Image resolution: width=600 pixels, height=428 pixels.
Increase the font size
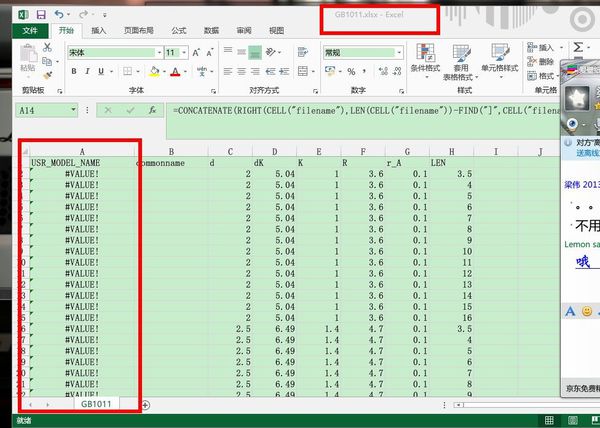coord(196,52)
